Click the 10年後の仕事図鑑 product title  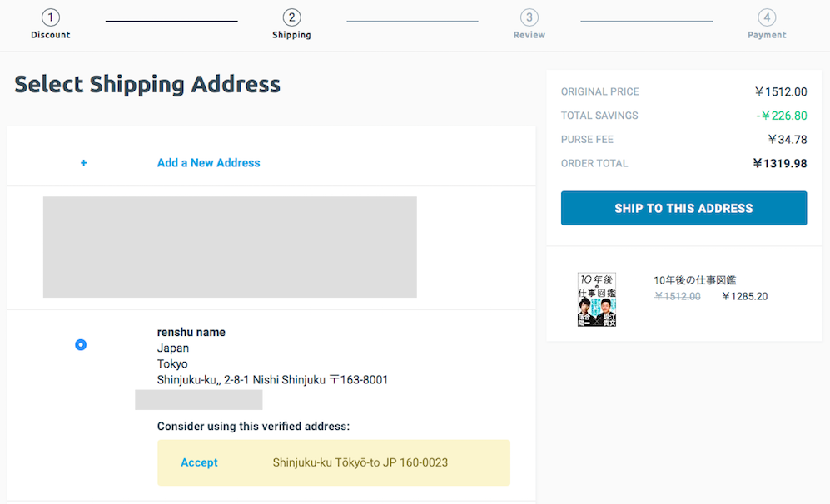[x=695, y=280]
